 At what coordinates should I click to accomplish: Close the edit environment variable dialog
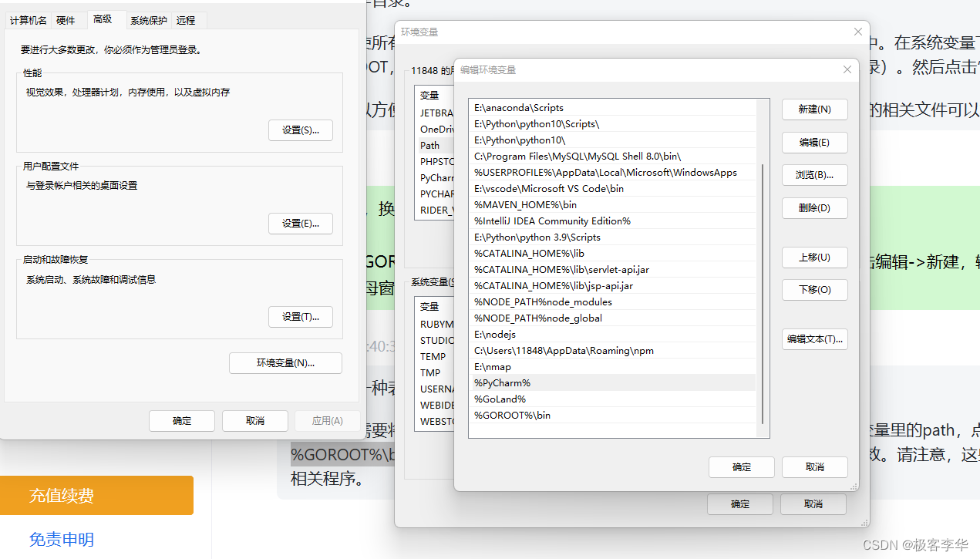pos(847,69)
